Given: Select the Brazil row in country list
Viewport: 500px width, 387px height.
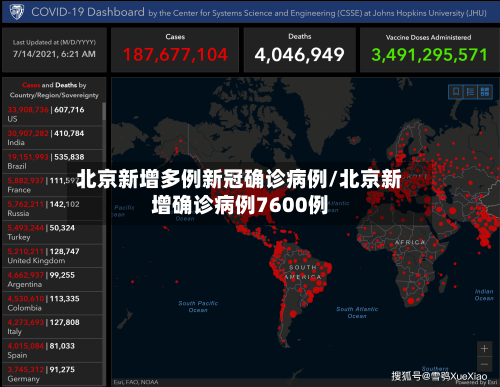Looking at the screenshot, I should pyautogui.click(x=52, y=161).
